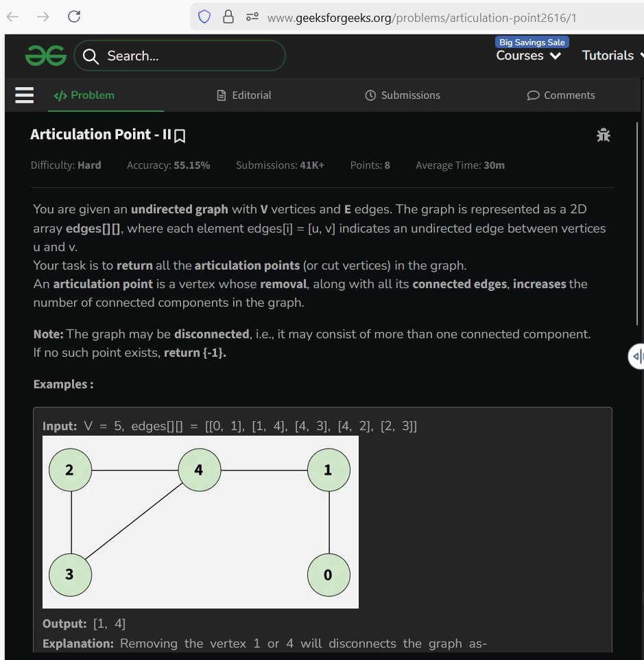Open the site permissions icon in address bar
644x660 pixels.
pyautogui.click(x=252, y=17)
